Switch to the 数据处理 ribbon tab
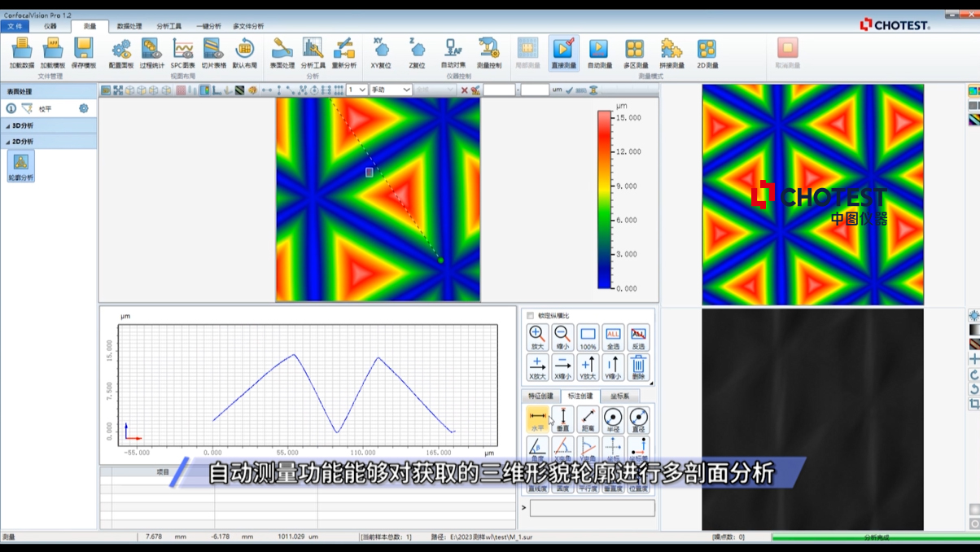The image size is (980, 552). tap(129, 26)
